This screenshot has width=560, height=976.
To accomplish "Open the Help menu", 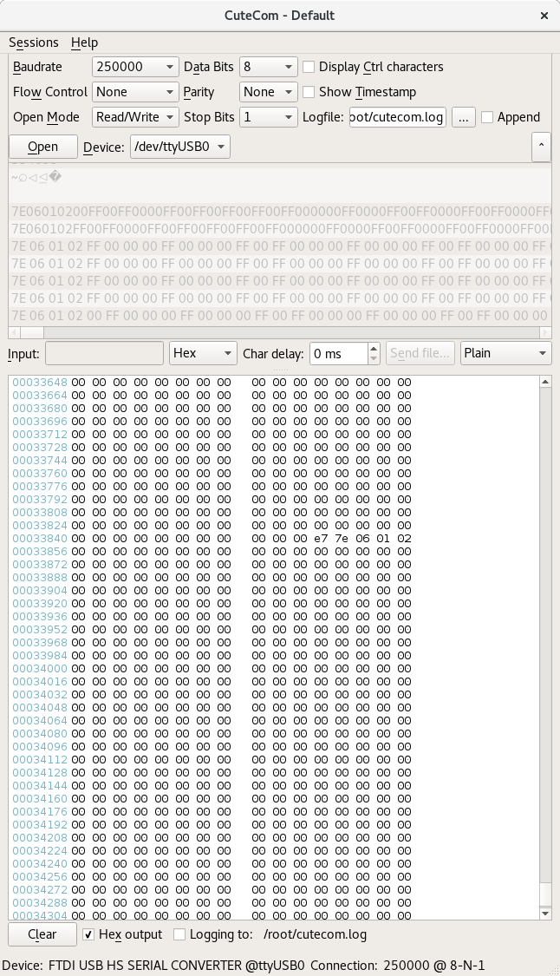I will 84,43.
